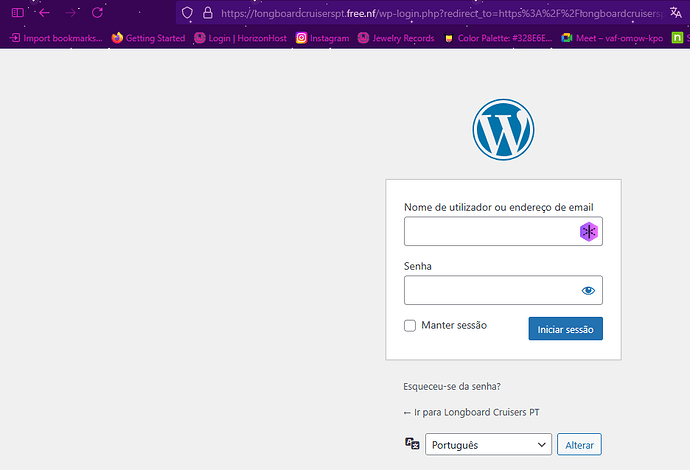Click the green N bookmark icon
This screenshot has width=690, height=470.
tap(677, 38)
